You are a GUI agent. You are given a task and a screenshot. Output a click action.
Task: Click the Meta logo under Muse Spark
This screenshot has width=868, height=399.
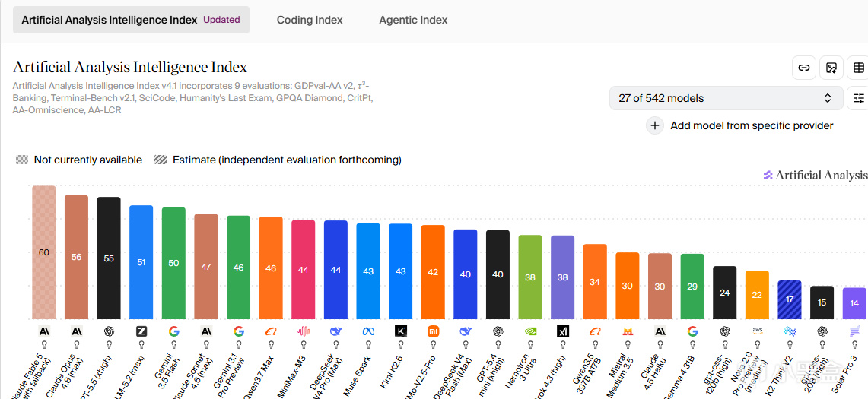(x=368, y=331)
